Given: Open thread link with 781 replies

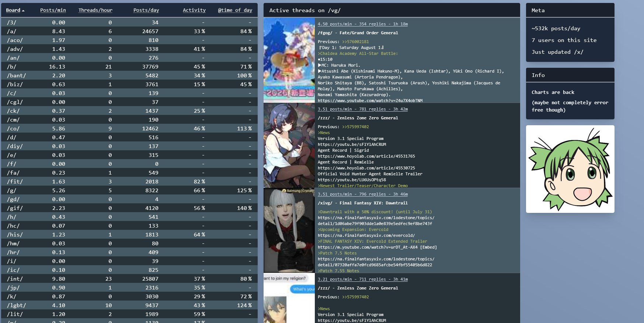Looking at the screenshot, I should pyautogui.click(x=363, y=109).
